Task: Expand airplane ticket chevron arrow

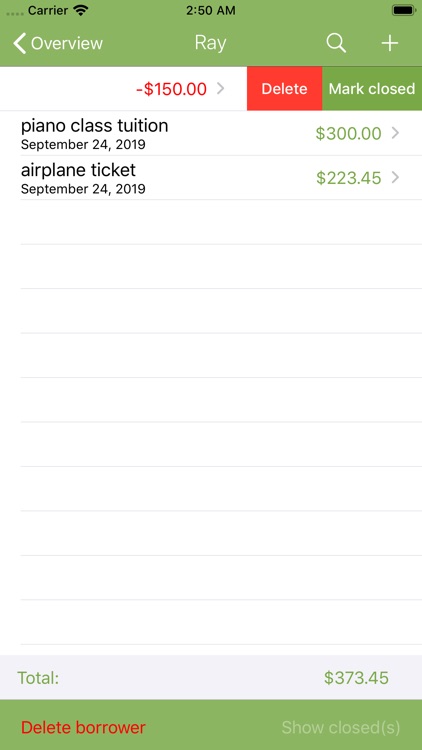Action: tap(395, 177)
